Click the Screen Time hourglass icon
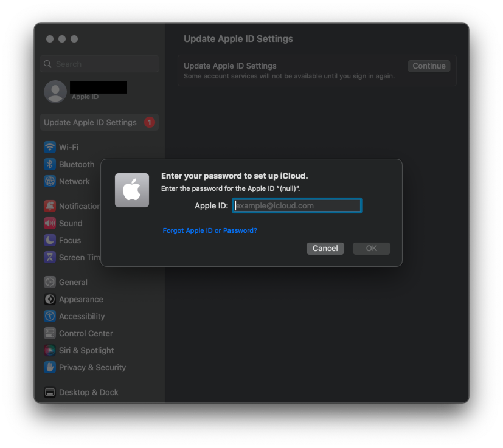 pos(49,257)
